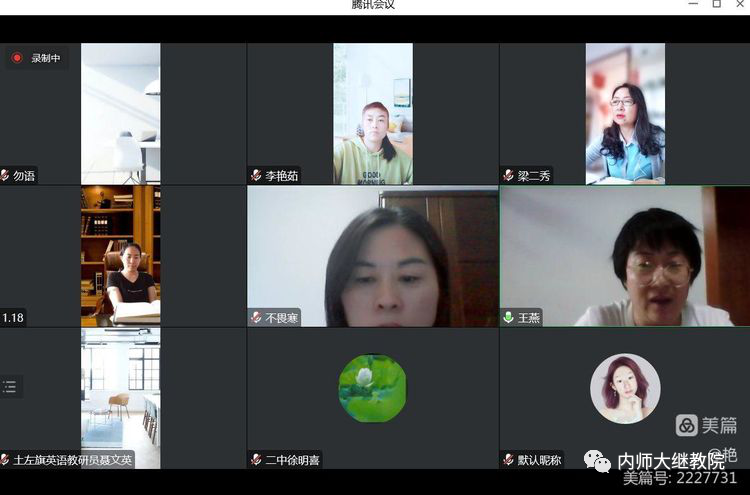Select the bookshelf video tile labeled 1.18
This screenshot has height=495, width=750.
click(121, 256)
